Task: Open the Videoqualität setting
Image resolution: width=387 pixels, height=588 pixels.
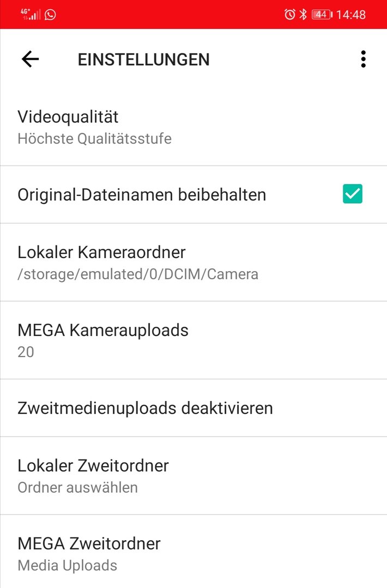Action: (x=194, y=127)
